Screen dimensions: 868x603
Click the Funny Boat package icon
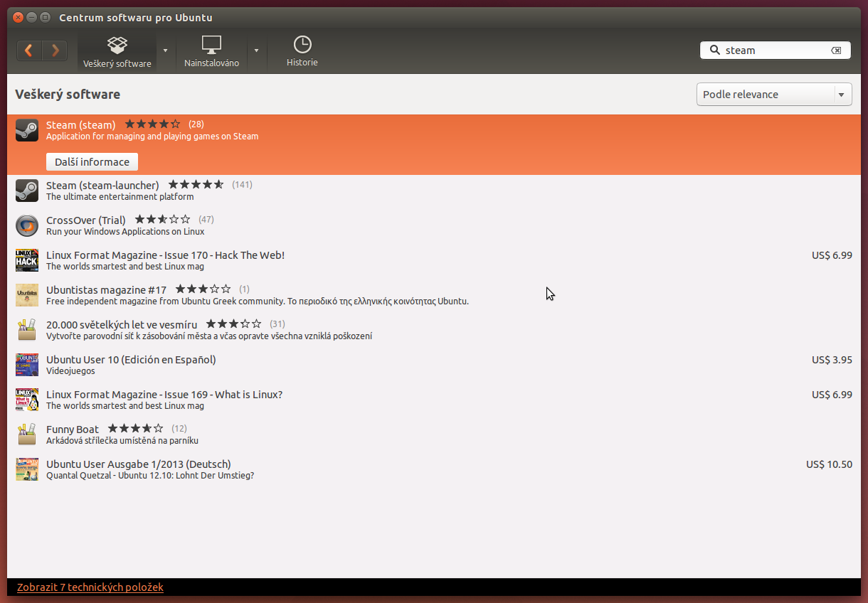coord(27,434)
